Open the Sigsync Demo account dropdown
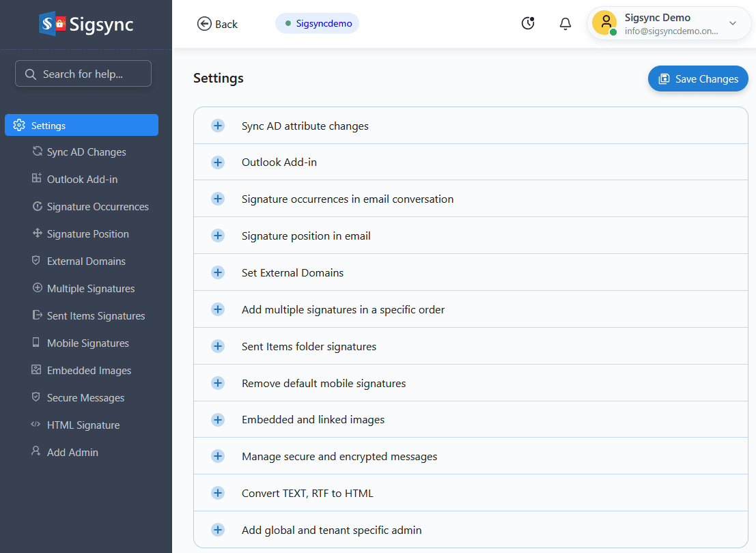Image resolution: width=756 pixels, height=553 pixels. (732, 23)
